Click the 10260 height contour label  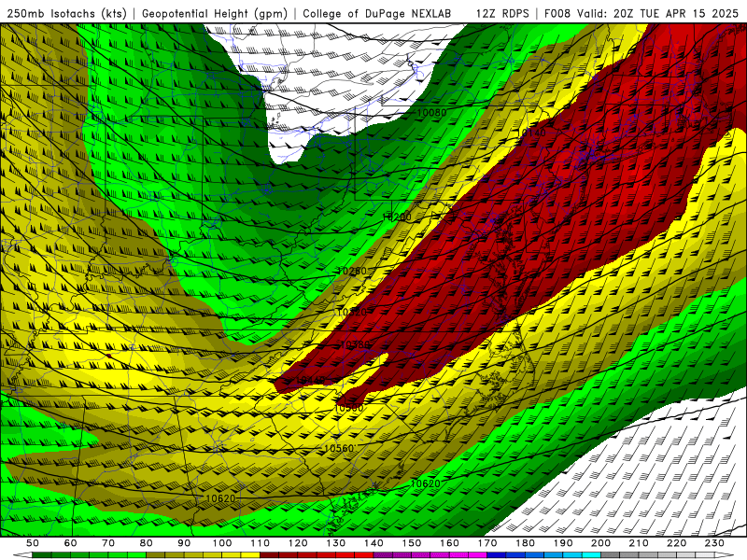[x=352, y=271]
